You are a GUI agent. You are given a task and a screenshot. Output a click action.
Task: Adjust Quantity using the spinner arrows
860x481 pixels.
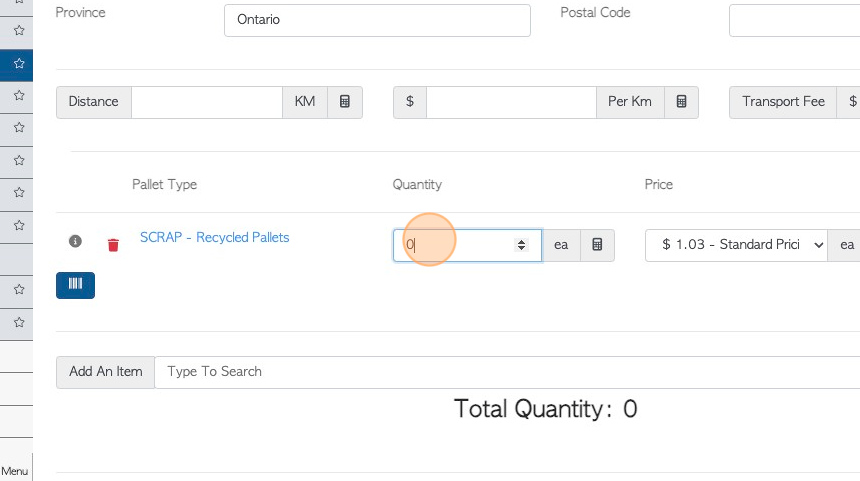tap(521, 245)
